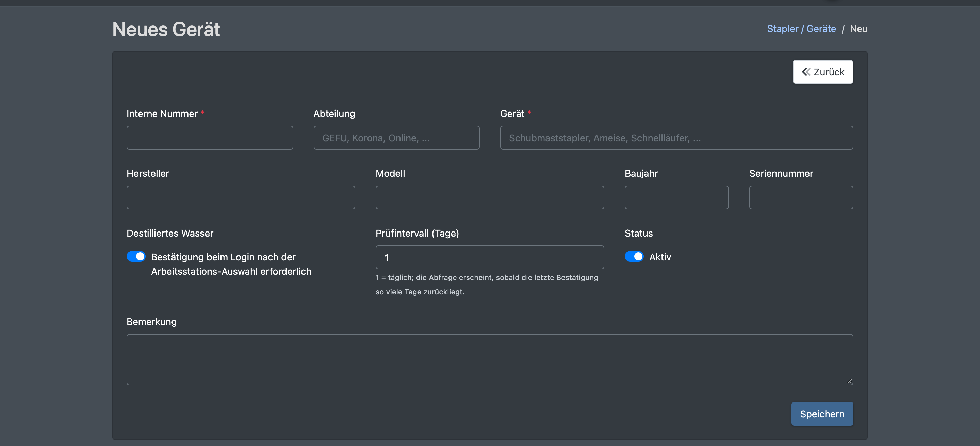Toggle the Aktiv status switch
Screen dimensions: 980x446
(634, 256)
